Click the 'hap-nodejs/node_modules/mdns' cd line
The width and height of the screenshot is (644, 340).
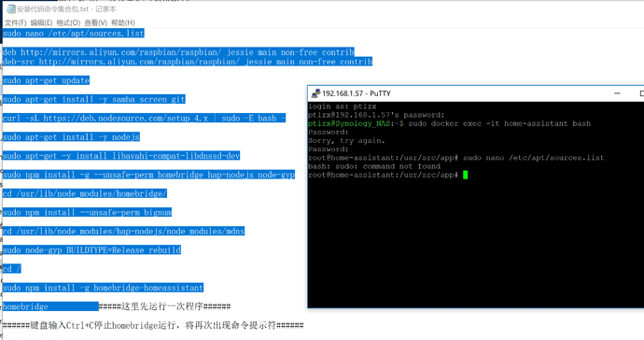(123, 232)
